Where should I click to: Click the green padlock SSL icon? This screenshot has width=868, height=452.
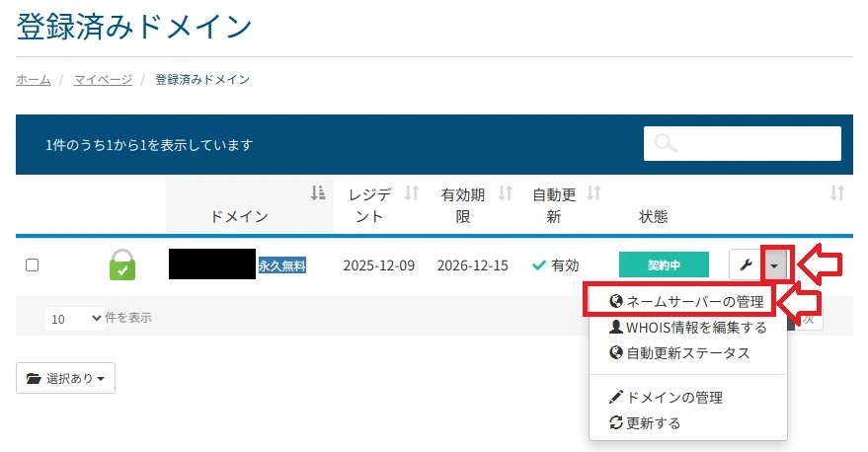coord(122,264)
